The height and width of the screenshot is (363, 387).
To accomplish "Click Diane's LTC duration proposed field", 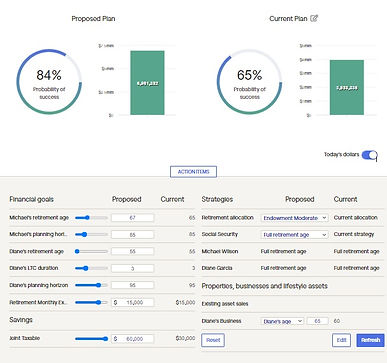I will point(133,268).
